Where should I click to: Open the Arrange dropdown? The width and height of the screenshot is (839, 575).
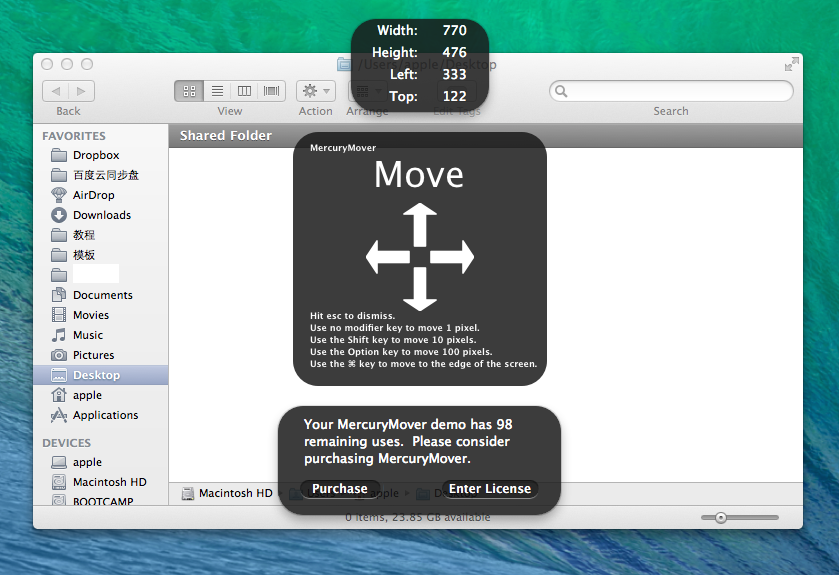(368, 91)
